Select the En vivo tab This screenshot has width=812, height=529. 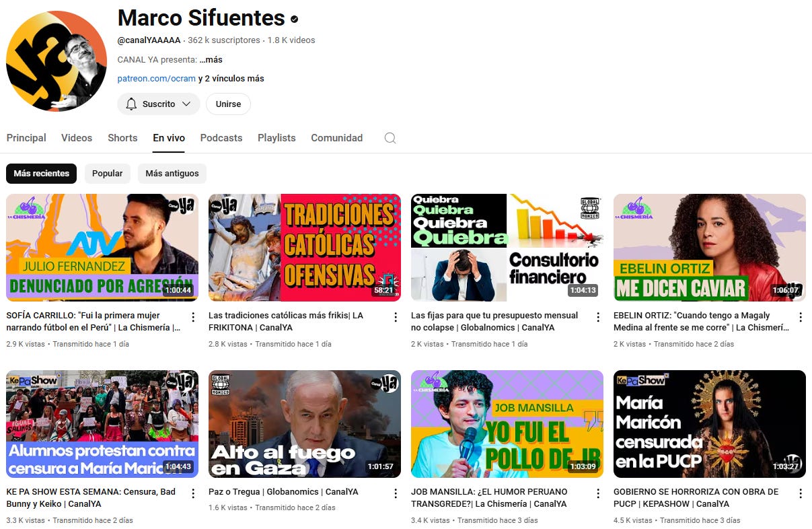click(169, 138)
